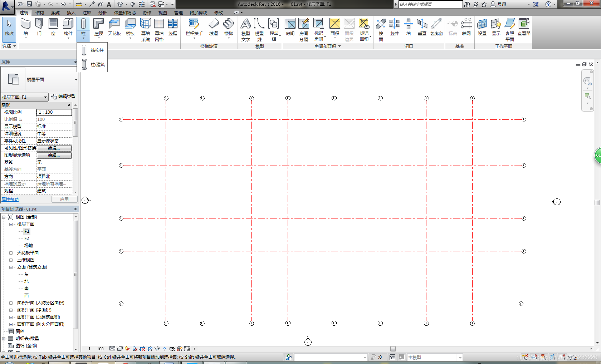Expand the Ceiling Plans (天花板平面) tree node
This screenshot has width=601, height=364.
[x=11, y=253]
